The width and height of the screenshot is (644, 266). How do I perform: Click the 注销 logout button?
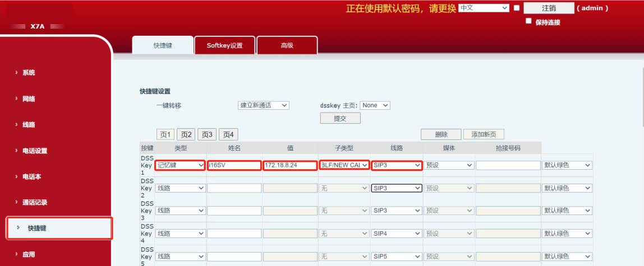[x=549, y=8]
